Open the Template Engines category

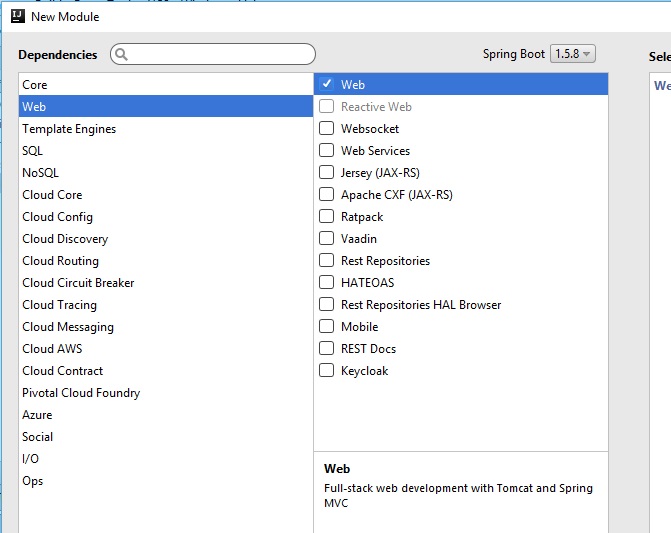point(166,128)
